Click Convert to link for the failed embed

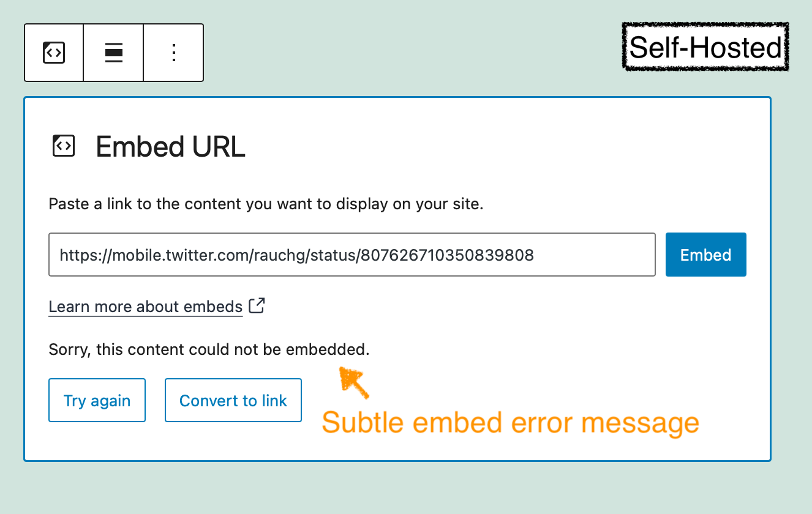pyautogui.click(x=233, y=400)
